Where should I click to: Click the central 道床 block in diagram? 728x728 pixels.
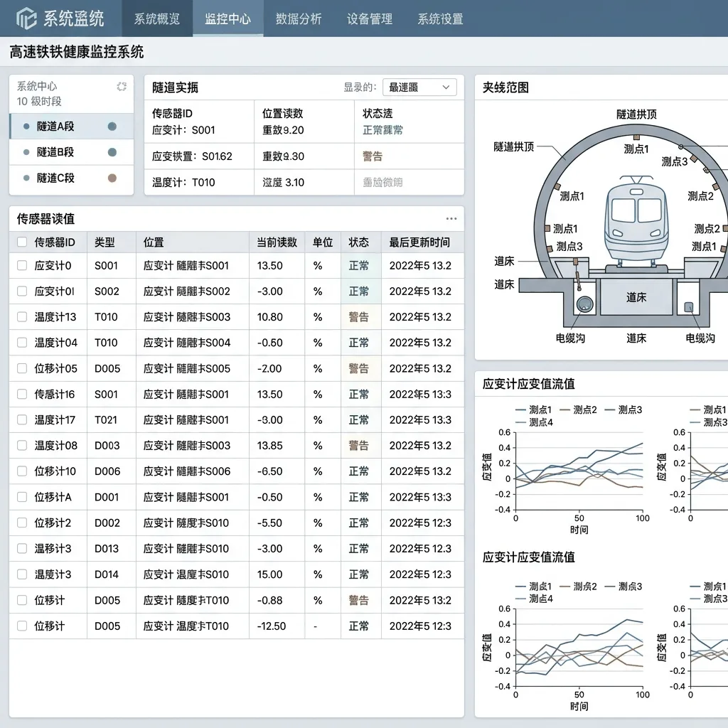(x=636, y=297)
